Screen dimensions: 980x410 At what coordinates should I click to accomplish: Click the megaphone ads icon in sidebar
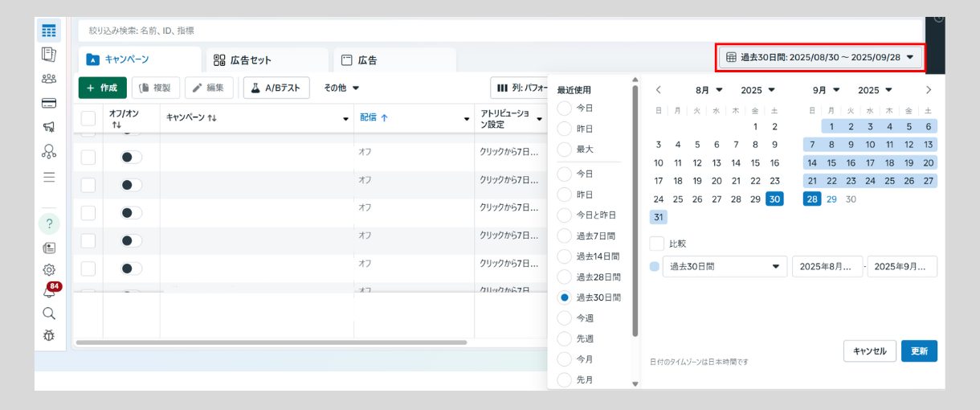49,127
